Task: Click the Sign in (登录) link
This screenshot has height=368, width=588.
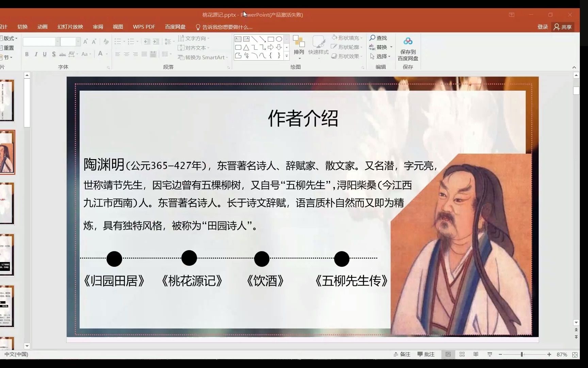Action: [542, 27]
